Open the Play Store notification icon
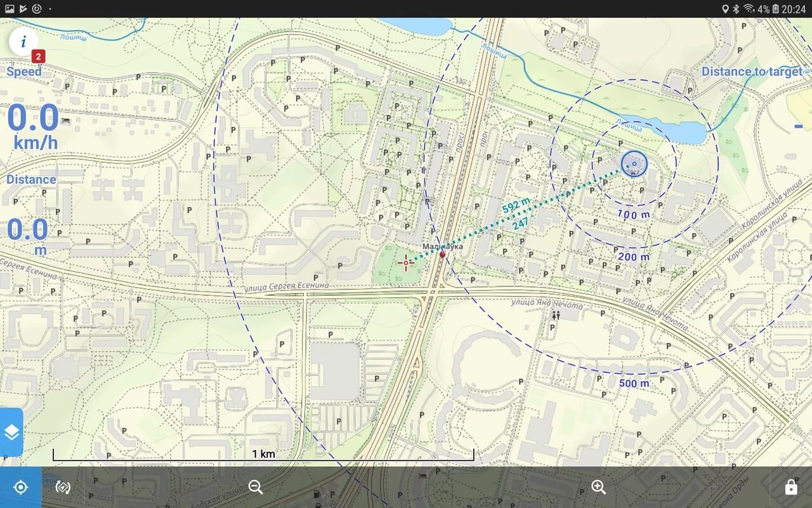Image resolution: width=812 pixels, height=508 pixels. click(23, 9)
